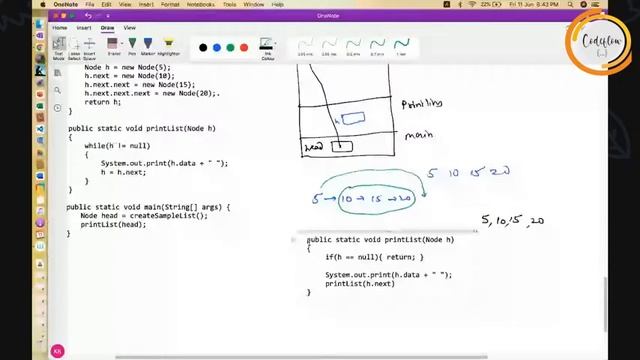The width and height of the screenshot is (640, 360).
Task: Choose the Insert Space tool
Action: tap(89, 48)
